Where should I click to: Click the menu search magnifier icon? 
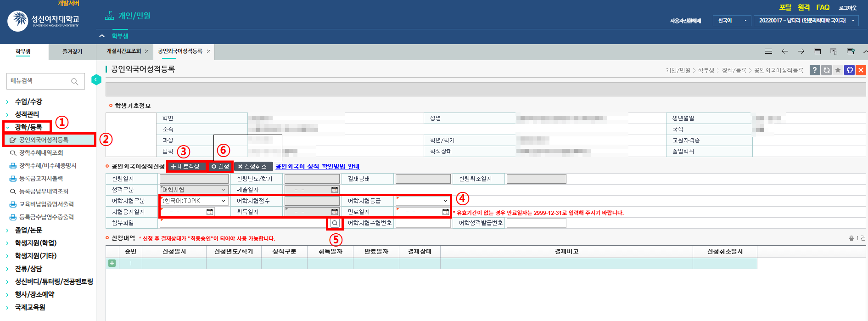coord(74,81)
